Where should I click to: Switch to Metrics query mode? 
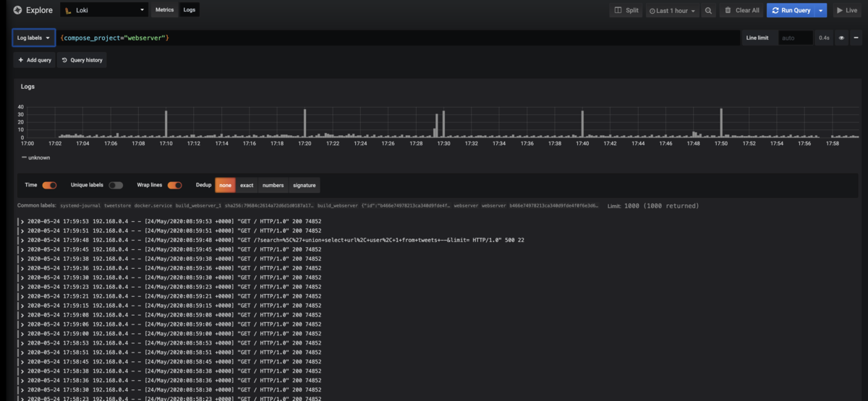165,11
